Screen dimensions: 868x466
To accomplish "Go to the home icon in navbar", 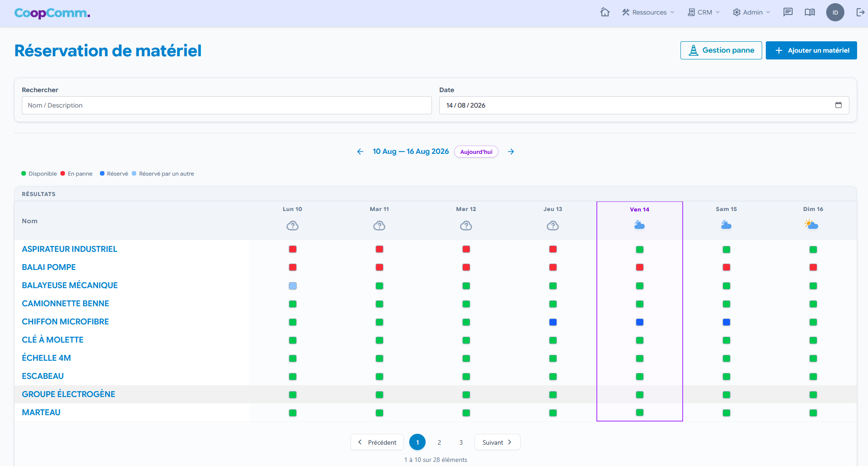I will tap(605, 12).
